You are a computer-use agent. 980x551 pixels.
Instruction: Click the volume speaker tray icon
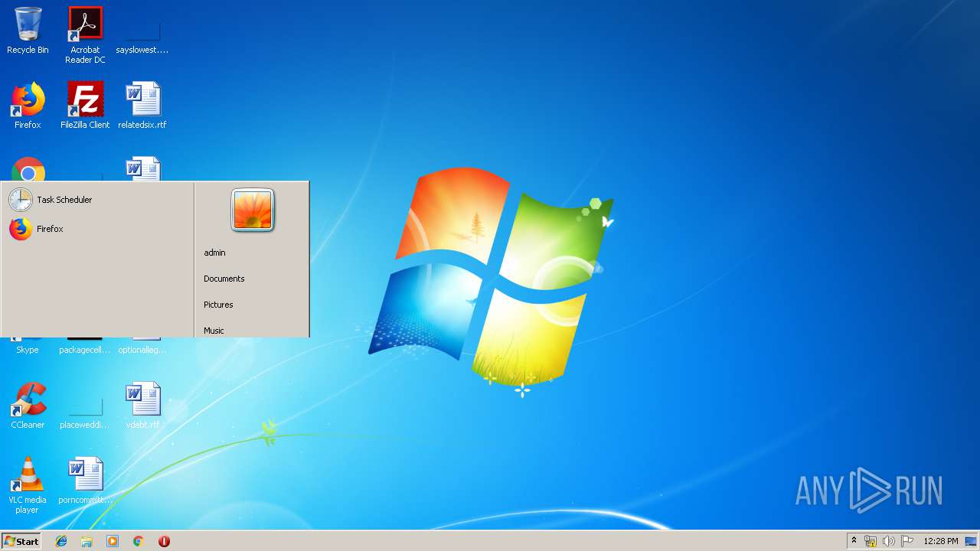(x=888, y=541)
